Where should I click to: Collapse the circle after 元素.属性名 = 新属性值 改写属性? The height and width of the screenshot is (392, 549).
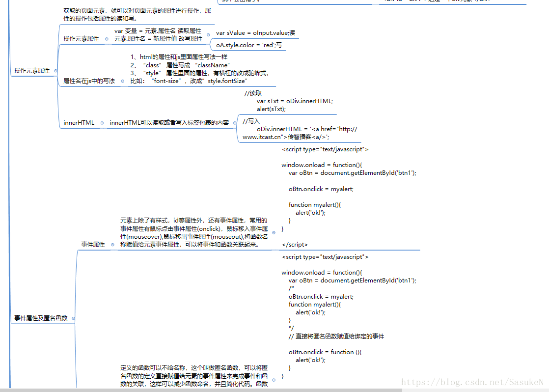(208, 35)
